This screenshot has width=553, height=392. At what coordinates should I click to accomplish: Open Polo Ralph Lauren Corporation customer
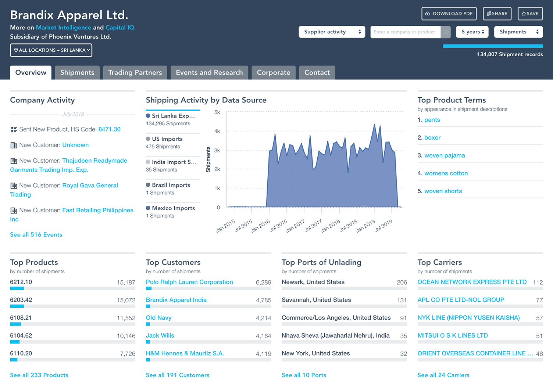coord(189,282)
